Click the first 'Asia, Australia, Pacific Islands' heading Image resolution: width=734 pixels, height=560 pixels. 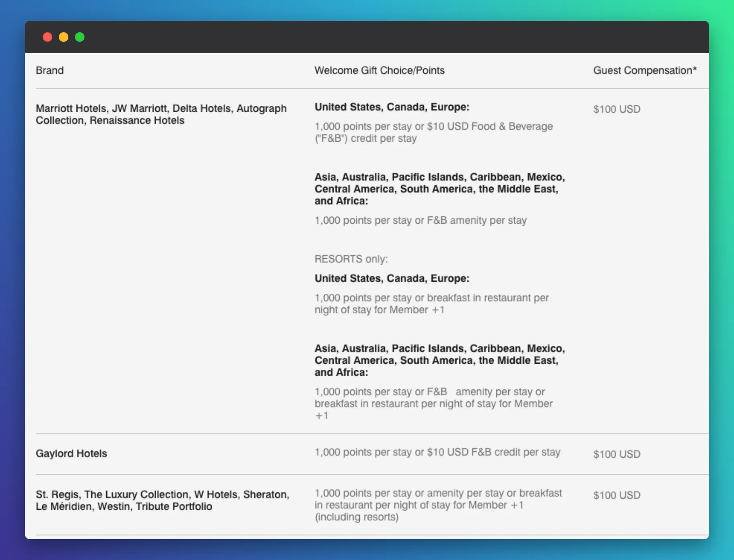point(440,189)
